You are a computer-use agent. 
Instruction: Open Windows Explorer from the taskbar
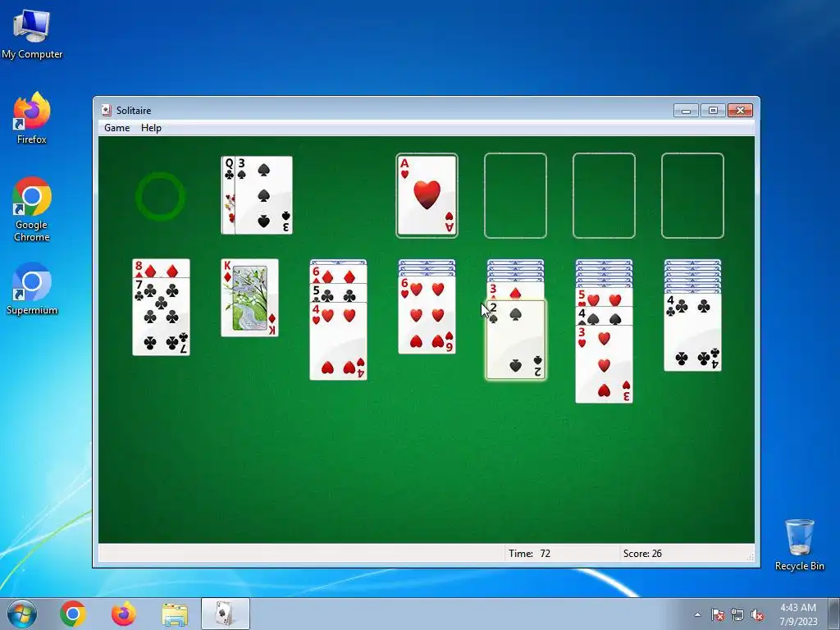pos(175,614)
